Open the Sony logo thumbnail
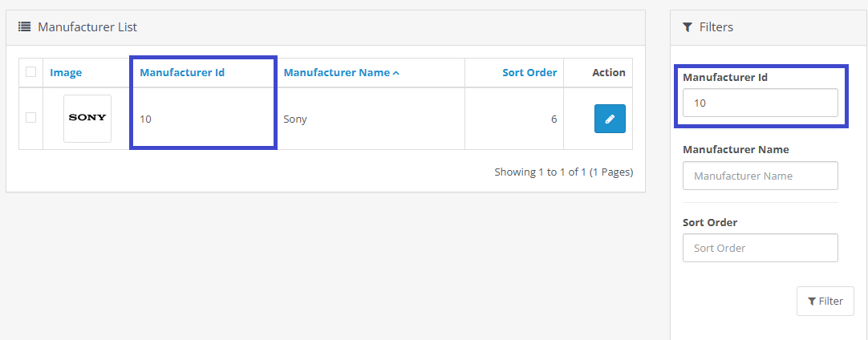Image resolution: width=868 pixels, height=340 pixels. point(87,119)
